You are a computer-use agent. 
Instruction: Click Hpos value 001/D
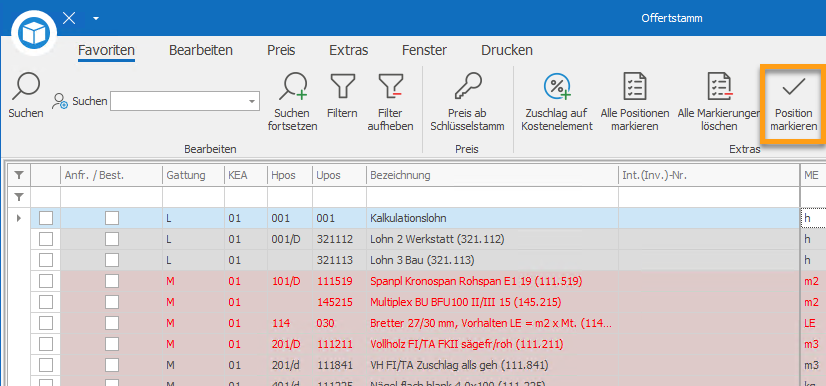click(286, 239)
